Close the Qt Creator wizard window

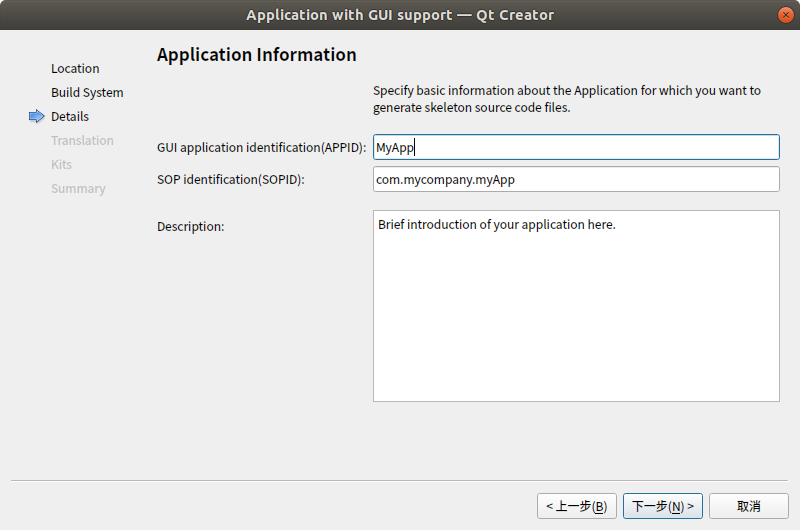(x=784, y=15)
